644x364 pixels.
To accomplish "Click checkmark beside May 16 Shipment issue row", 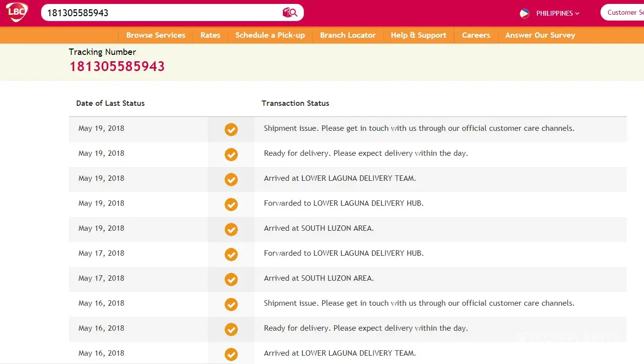I will tap(231, 304).
